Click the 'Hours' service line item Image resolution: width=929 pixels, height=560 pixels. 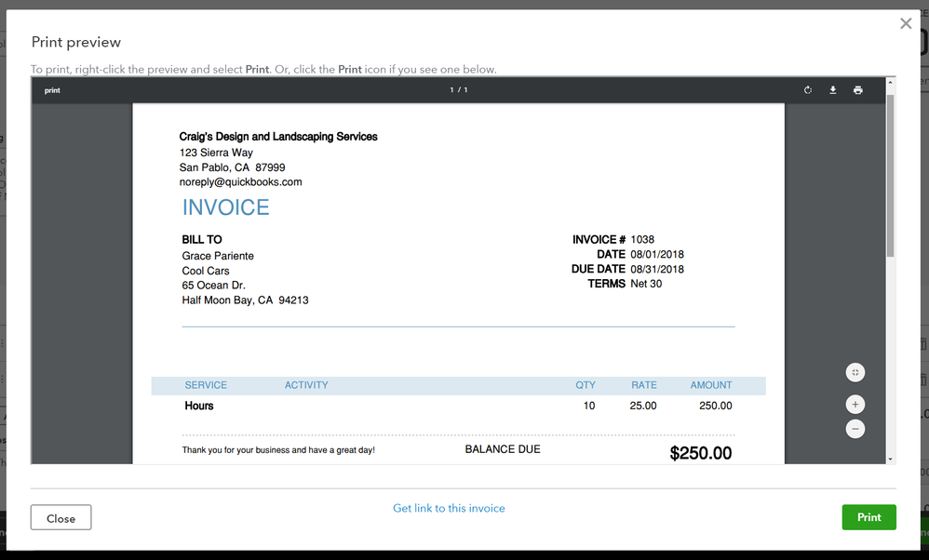pyautogui.click(x=199, y=407)
